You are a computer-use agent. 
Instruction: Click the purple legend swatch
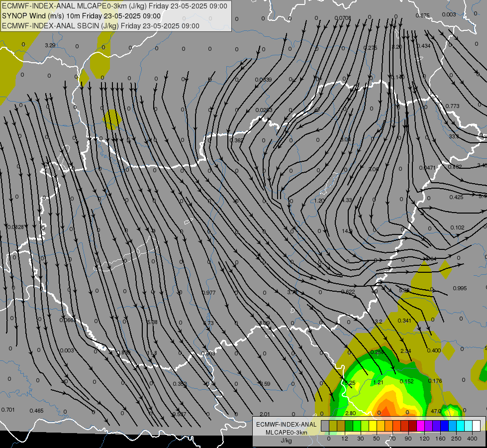point(429,426)
